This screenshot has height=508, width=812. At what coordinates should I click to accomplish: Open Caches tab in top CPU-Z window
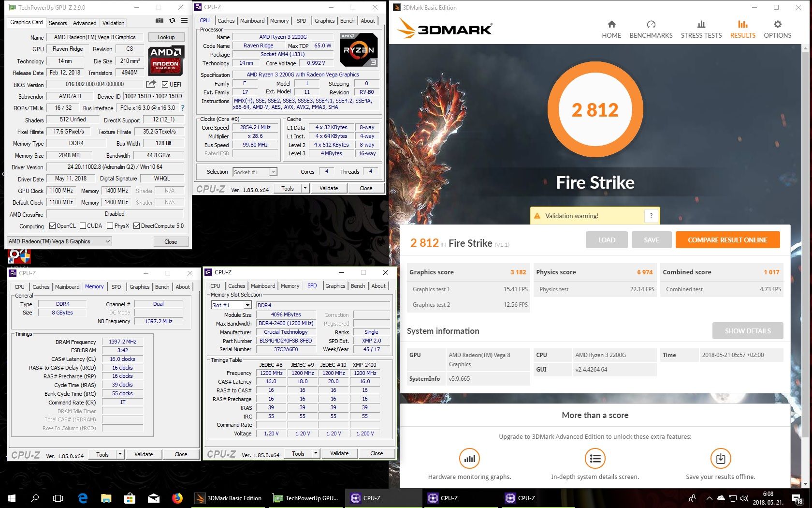pyautogui.click(x=226, y=21)
